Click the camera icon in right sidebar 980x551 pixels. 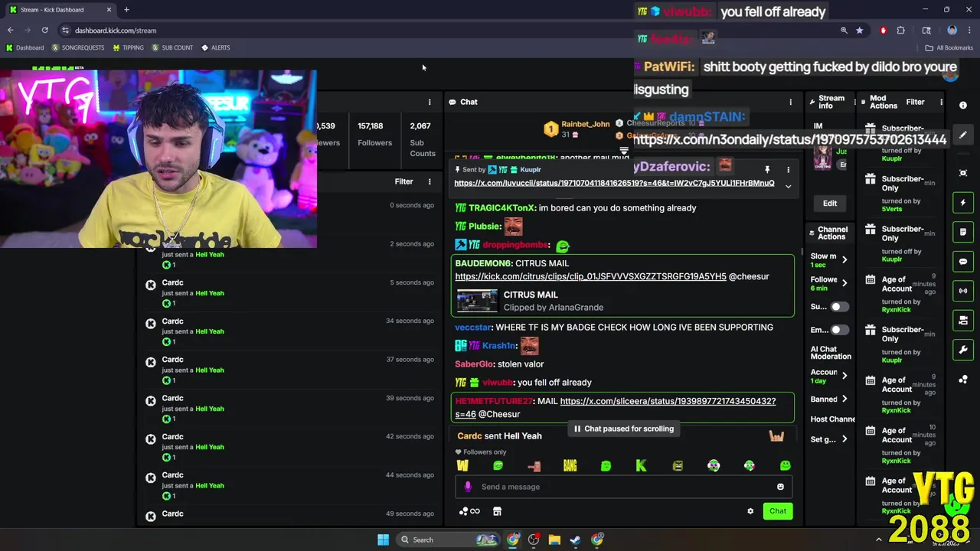point(963,320)
